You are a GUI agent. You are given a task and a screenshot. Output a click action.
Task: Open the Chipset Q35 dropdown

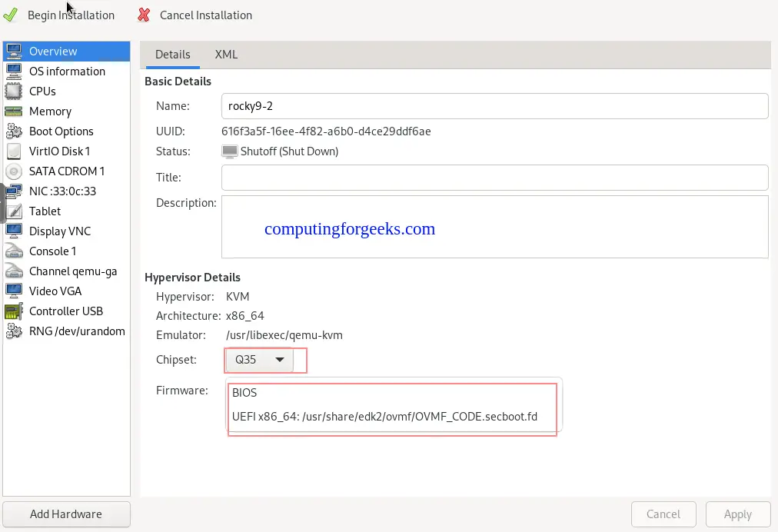point(259,360)
